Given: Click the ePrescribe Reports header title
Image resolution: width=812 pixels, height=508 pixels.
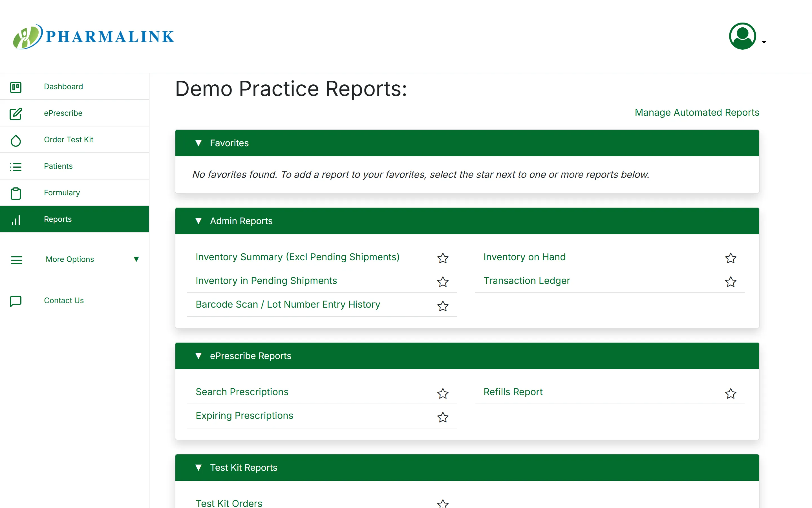Looking at the screenshot, I should pos(251,356).
